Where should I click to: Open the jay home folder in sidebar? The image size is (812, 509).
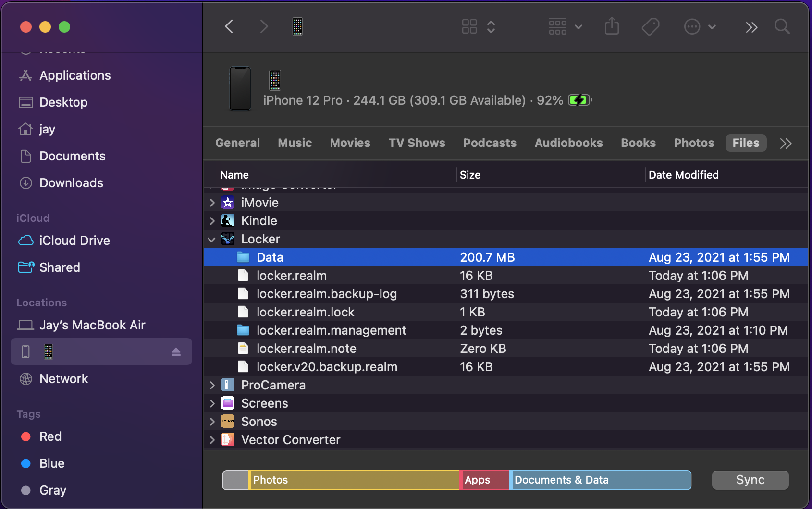(x=101, y=129)
